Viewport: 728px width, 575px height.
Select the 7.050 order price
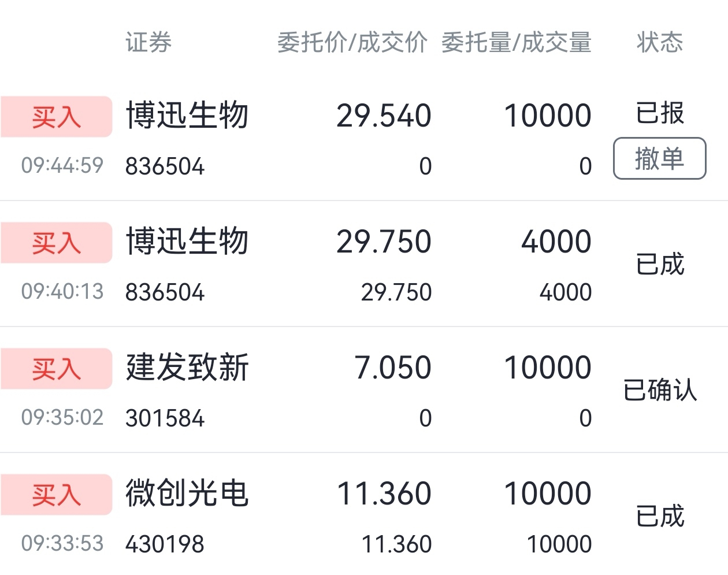[393, 368]
